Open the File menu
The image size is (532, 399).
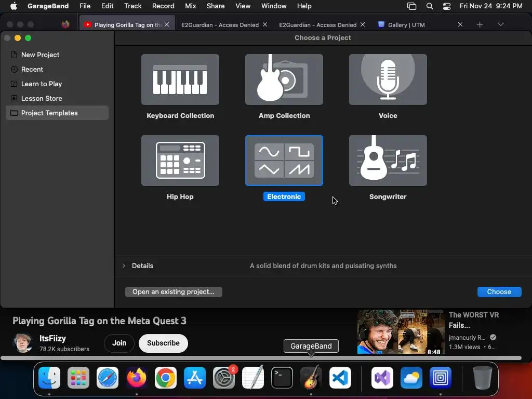click(85, 6)
